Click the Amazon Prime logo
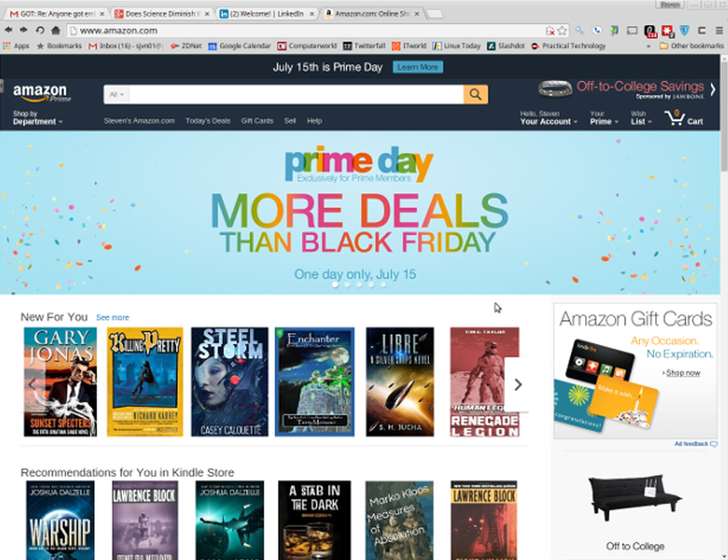The image size is (728, 560). pos(42,92)
